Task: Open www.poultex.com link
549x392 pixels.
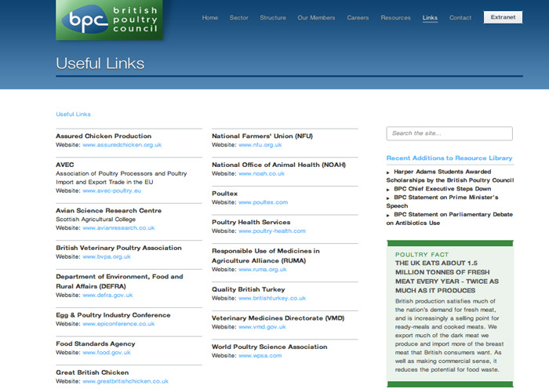Action: pyautogui.click(x=264, y=202)
